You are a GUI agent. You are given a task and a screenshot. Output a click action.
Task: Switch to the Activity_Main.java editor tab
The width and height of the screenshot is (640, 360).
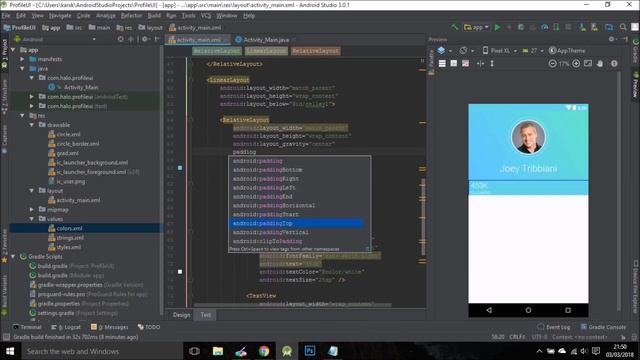click(266, 40)
